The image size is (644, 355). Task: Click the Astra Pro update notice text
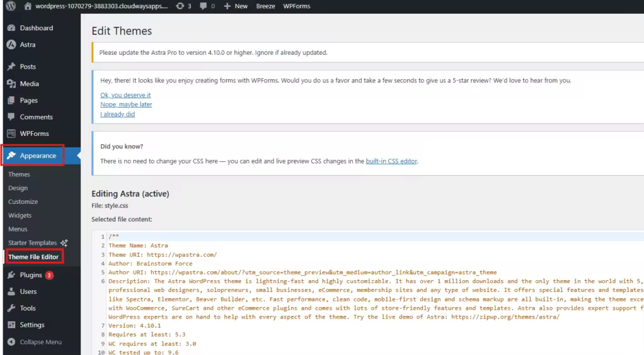tap(213, 52)
